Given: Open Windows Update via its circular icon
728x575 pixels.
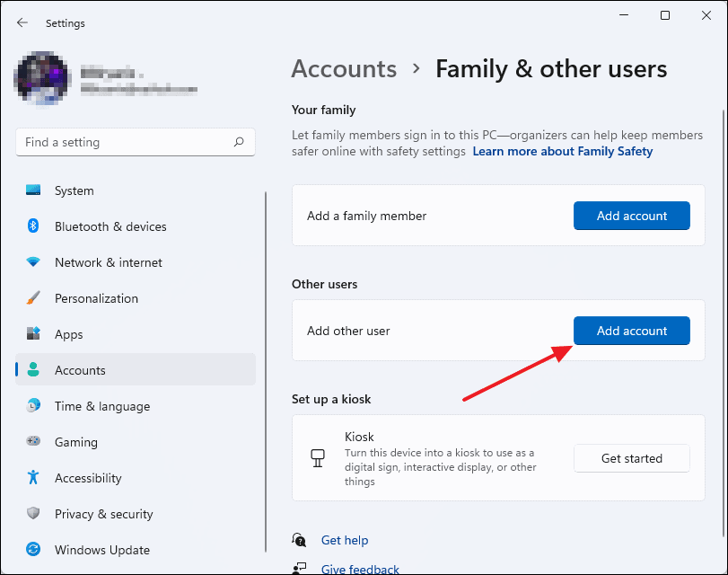Looking at the screenshot, I should 33,550.
